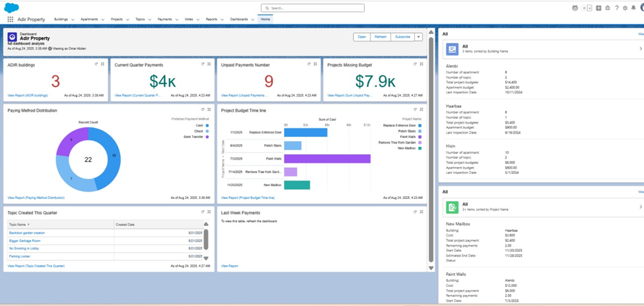Open the notifications bell
644x306 pixels.
633,8
